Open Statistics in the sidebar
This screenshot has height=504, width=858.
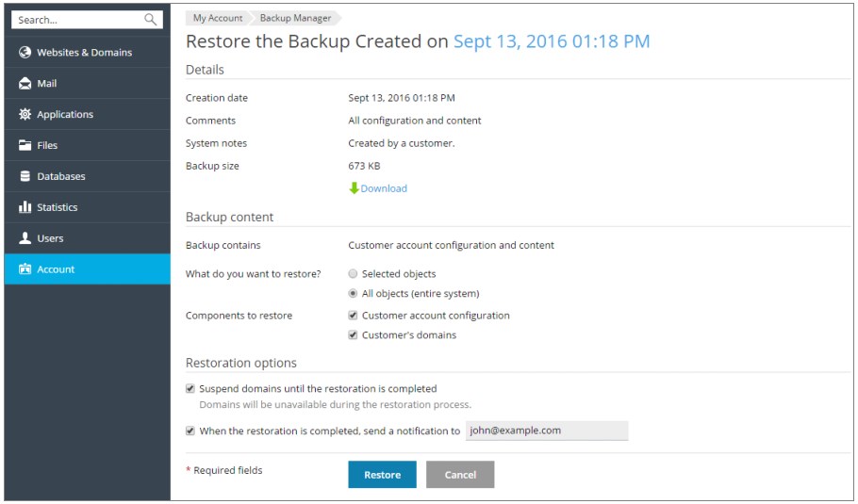pos(87,206)
